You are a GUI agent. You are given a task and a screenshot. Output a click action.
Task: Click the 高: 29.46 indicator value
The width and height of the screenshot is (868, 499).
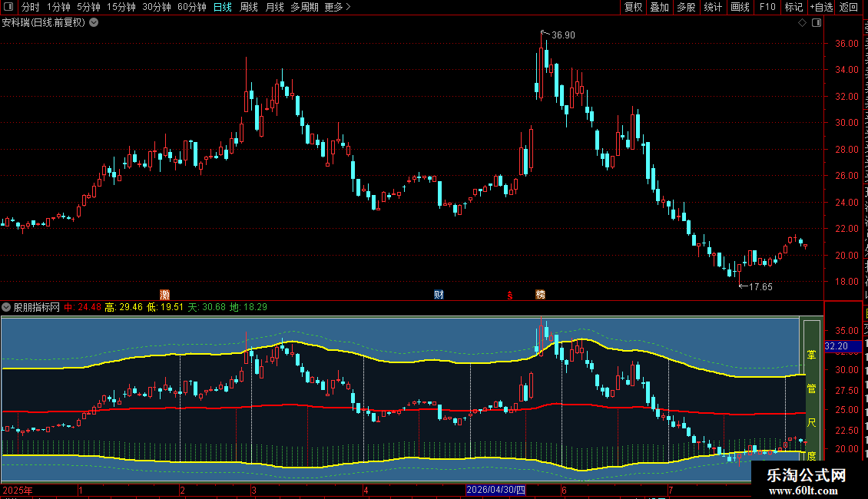coord(124,307)
